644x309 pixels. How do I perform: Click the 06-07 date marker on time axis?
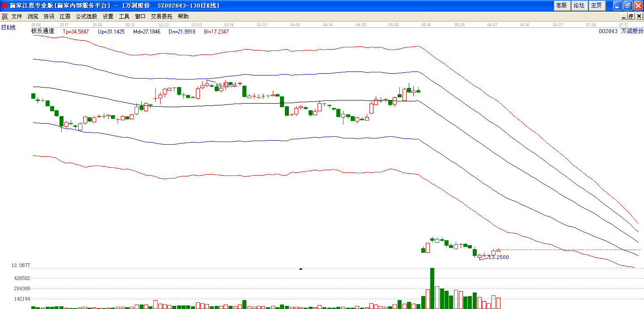click(492, 25)
